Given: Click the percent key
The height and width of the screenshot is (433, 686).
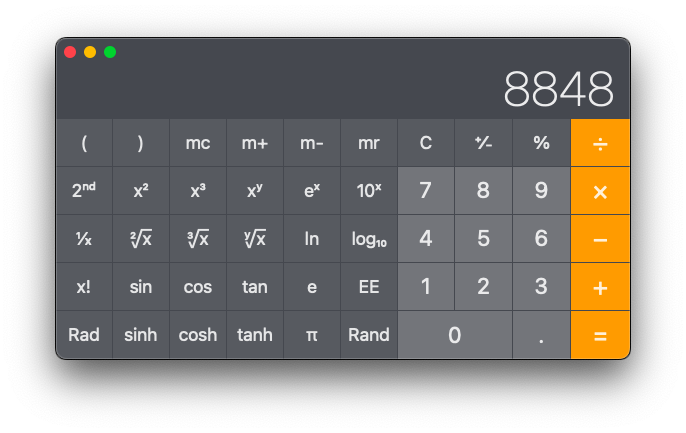Looking at the screenshot, I should (x=541, y=143).
